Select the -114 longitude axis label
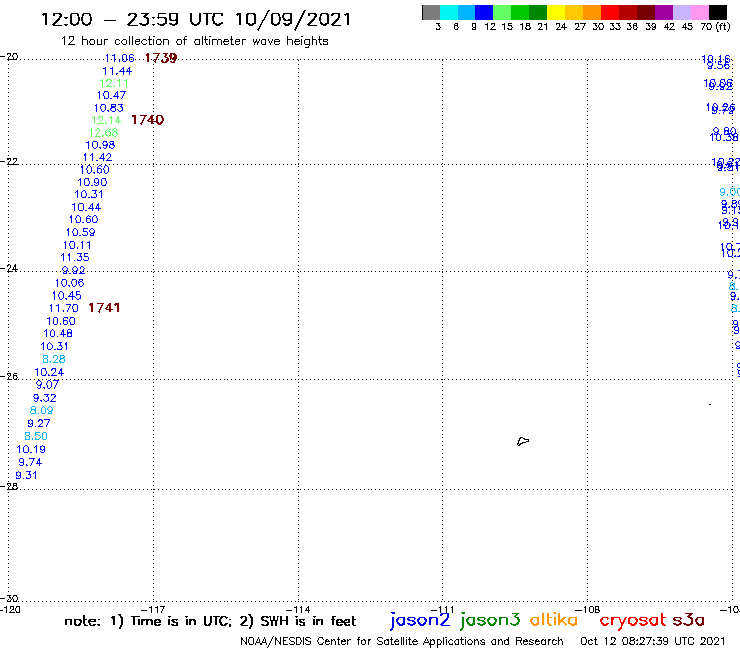The width and height of the screenshot is (740, 650). [298, 609]
